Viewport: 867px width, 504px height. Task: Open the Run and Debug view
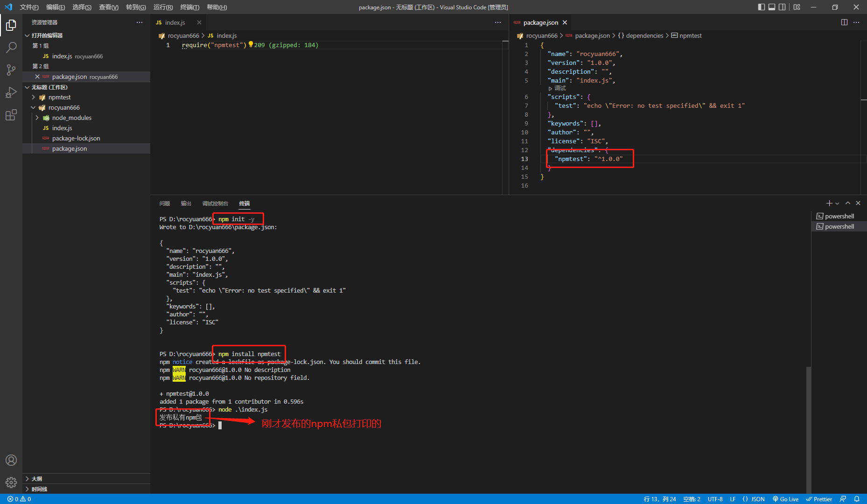pos(11,92)
